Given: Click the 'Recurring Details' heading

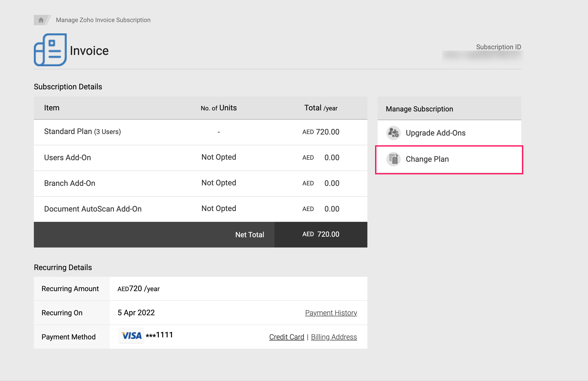Looking at the screenshot, I should (63, 268).
